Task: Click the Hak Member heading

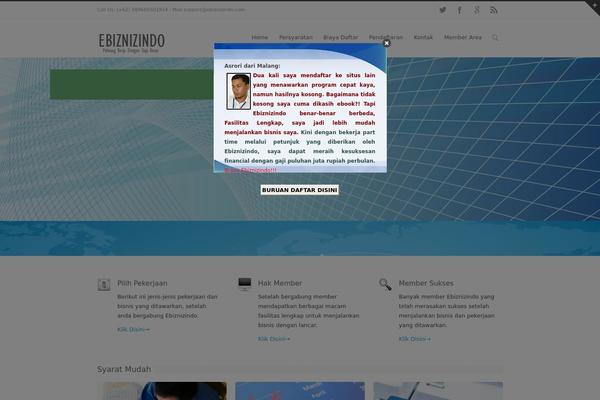Action: [x=280, y=283]
